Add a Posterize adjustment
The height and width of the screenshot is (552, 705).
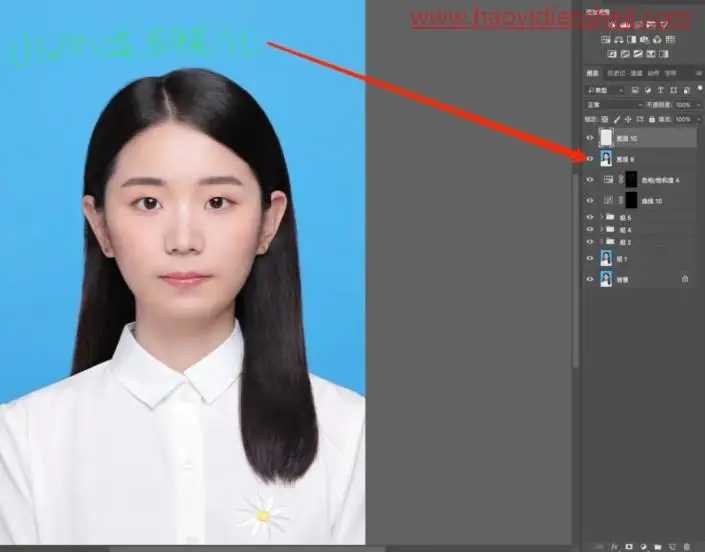pyautogui.click(x=625, y=54)
